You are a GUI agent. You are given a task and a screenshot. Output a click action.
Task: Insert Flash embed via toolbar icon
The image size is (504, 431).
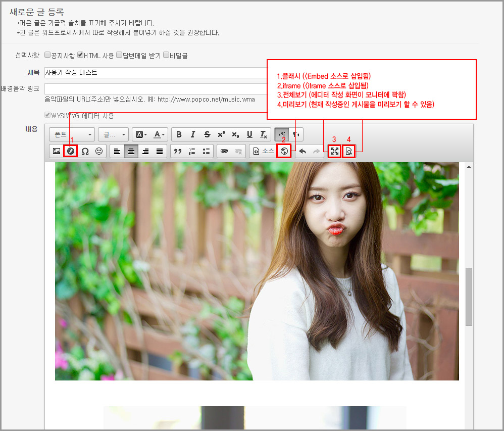point(71,151)
